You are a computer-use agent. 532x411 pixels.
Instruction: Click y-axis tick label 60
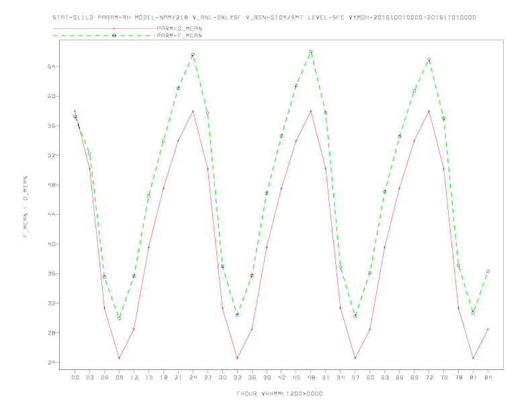click(x=52, y=96)
